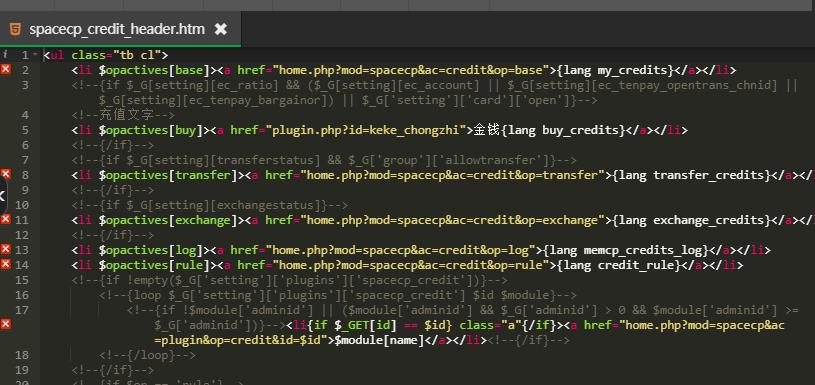Click line number 19 in the gutter
The image size is (815, 385).
pos(22,370)
